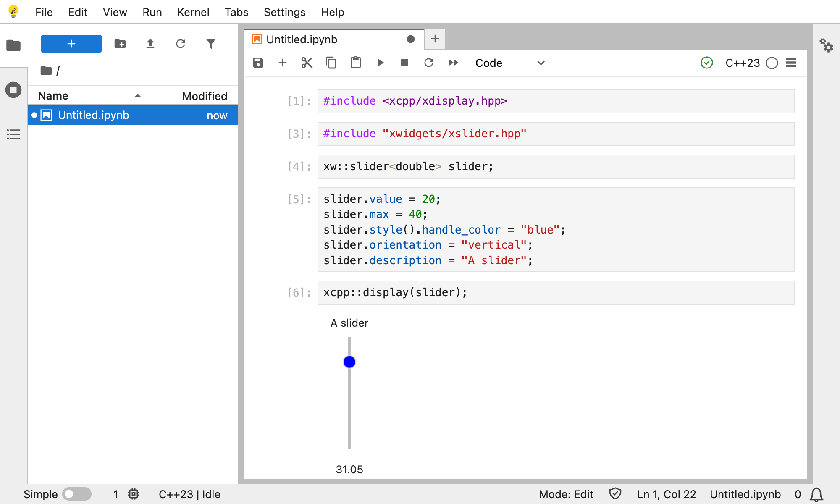Open the Table of Contents sidebar
This screenshot has height=504, width=840.
tap(13, 134)
